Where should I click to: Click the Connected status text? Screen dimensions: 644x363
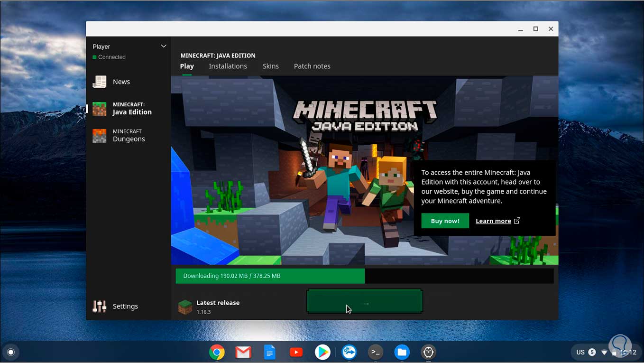(x=112, y=57)
